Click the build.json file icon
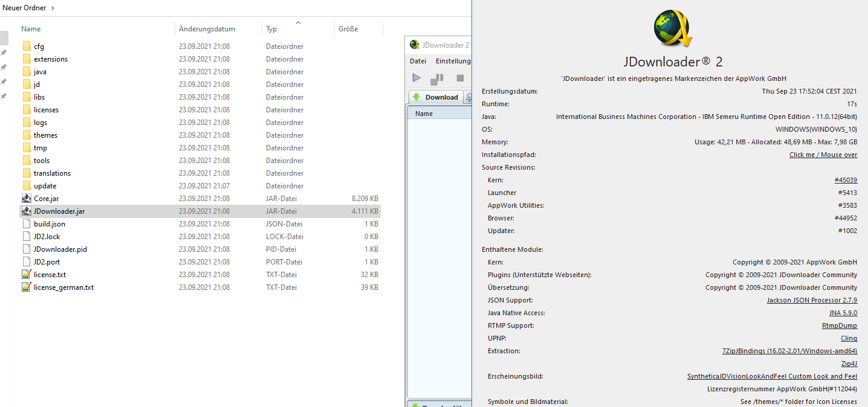Image resolution: width=868 pixels, height=407 pixels. click(27, 224)
